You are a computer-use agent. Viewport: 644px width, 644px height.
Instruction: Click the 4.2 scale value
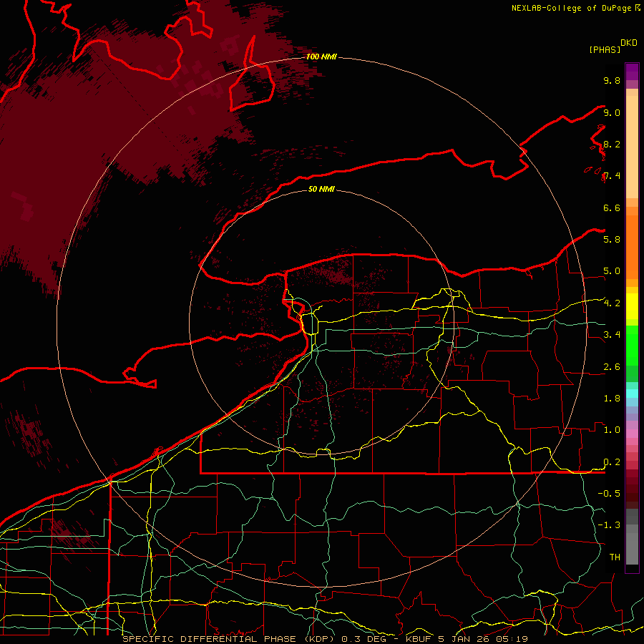[612, 303]
